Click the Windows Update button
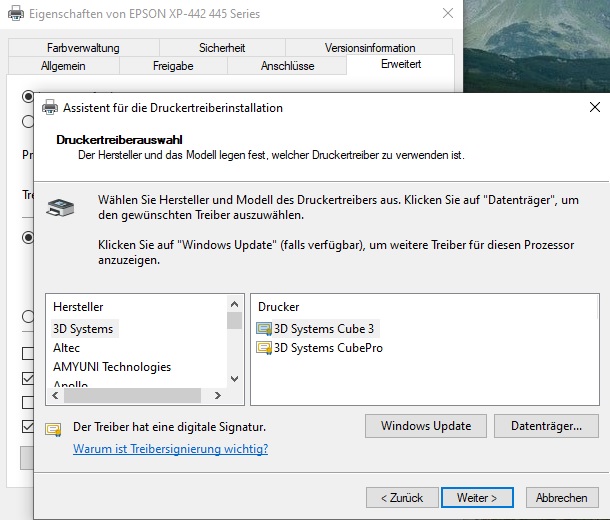 (426, 426)
